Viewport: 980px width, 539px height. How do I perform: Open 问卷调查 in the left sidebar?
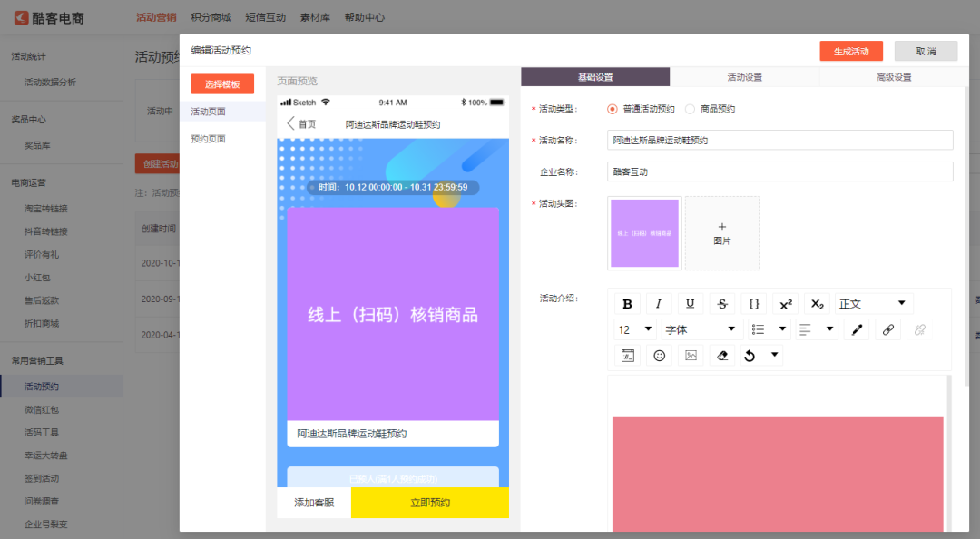coord(41,502)
